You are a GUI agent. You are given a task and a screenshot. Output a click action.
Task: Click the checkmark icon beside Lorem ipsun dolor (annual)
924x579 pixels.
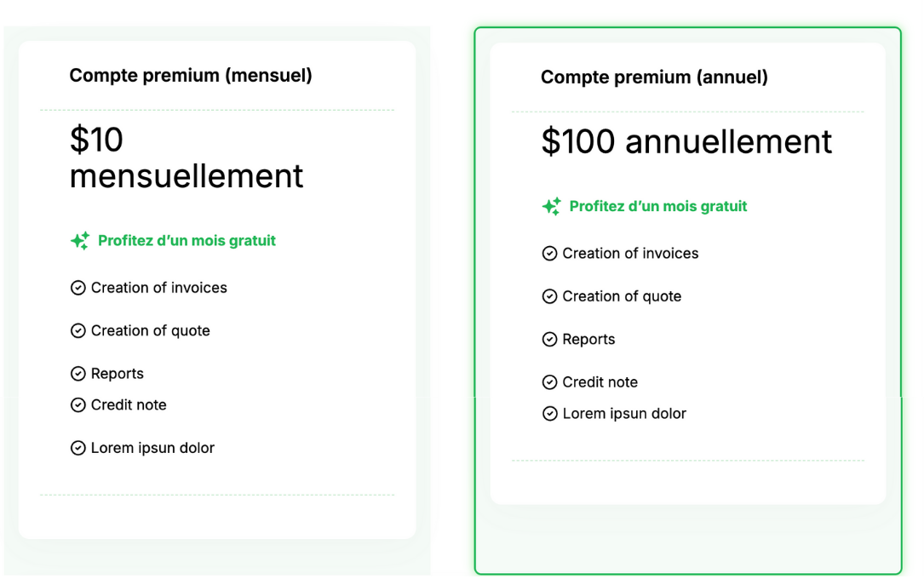549,414
